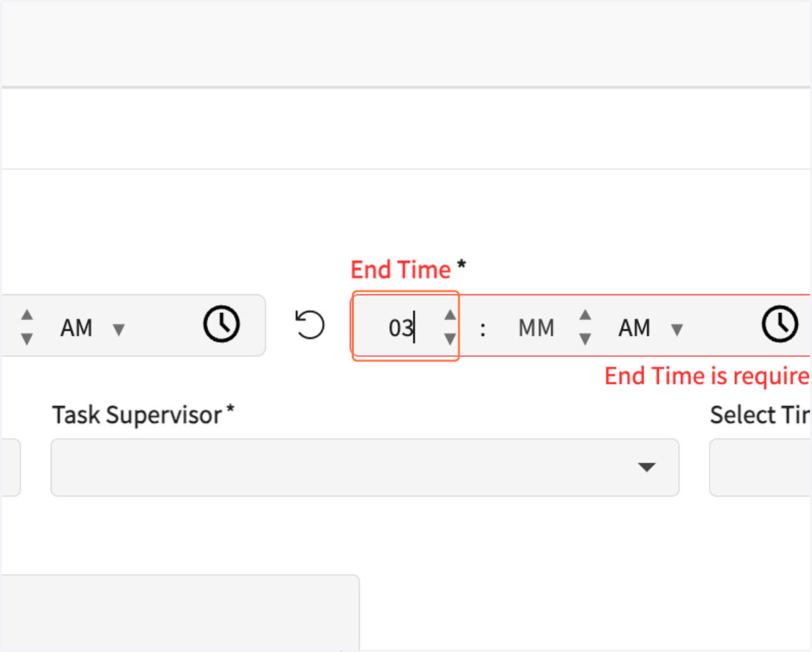Viewport: 812px width, 652px height.
Task: Select the End Time MM minutes field
Action: click(x=536, y=328)
